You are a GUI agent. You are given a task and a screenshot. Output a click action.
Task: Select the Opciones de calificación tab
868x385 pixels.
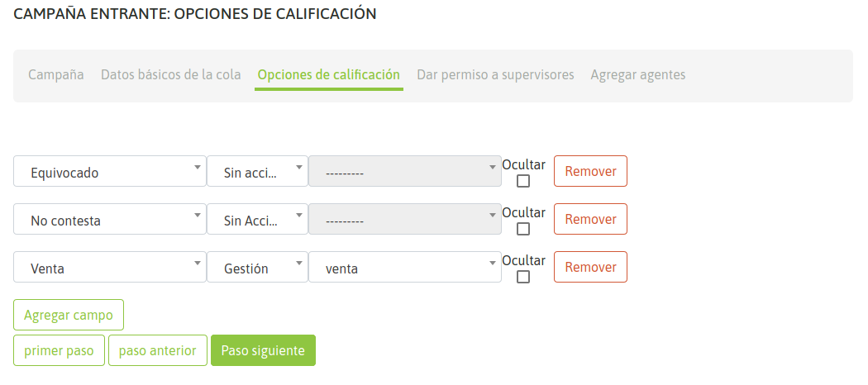[x=329, y=74]
